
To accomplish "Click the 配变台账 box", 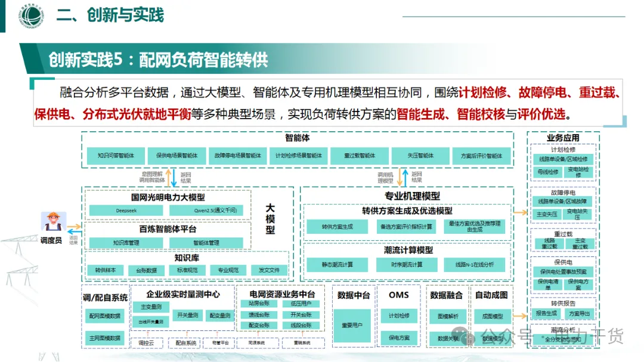I will click(259, 326).
